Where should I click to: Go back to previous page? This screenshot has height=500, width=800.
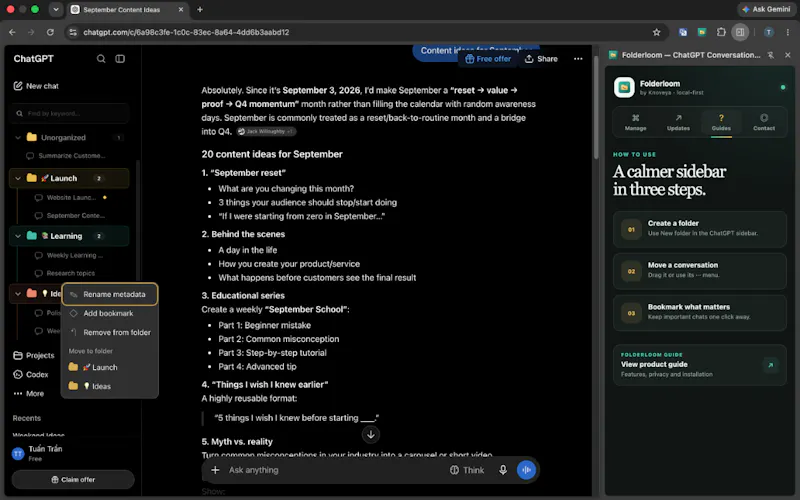[12, 32]
